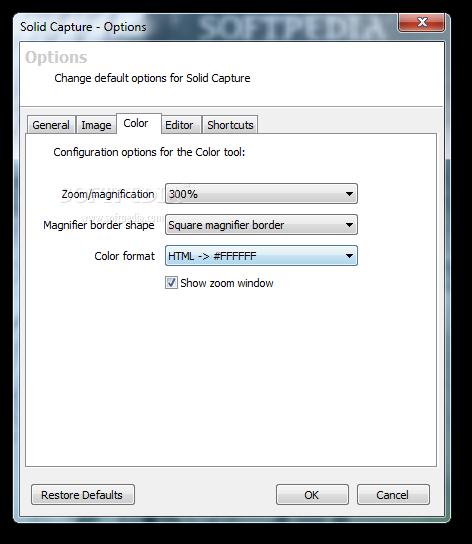Switch to the General tab
The width and height of the screenshot is (472, 544).
coord(51,125)
